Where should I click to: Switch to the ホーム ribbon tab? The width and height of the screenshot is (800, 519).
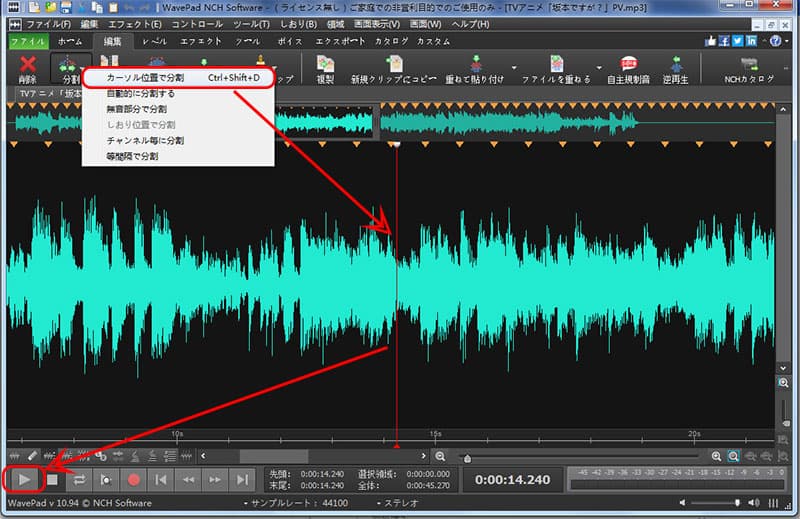pos(70,41)
